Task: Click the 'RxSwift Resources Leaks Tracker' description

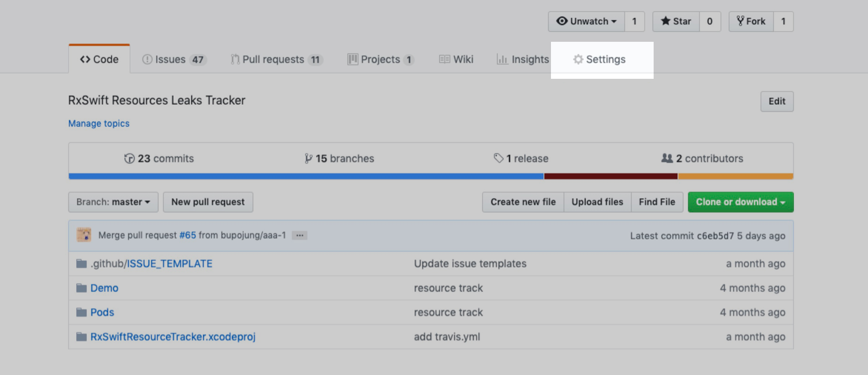Action: [x=157, y=100]
